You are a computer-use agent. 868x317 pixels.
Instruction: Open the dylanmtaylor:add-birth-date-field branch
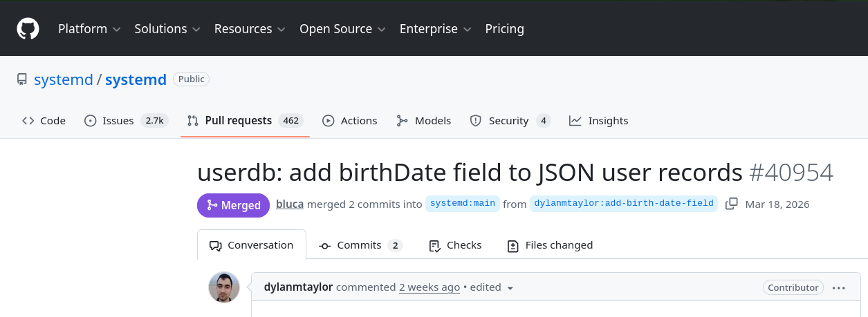click(624, 204)
